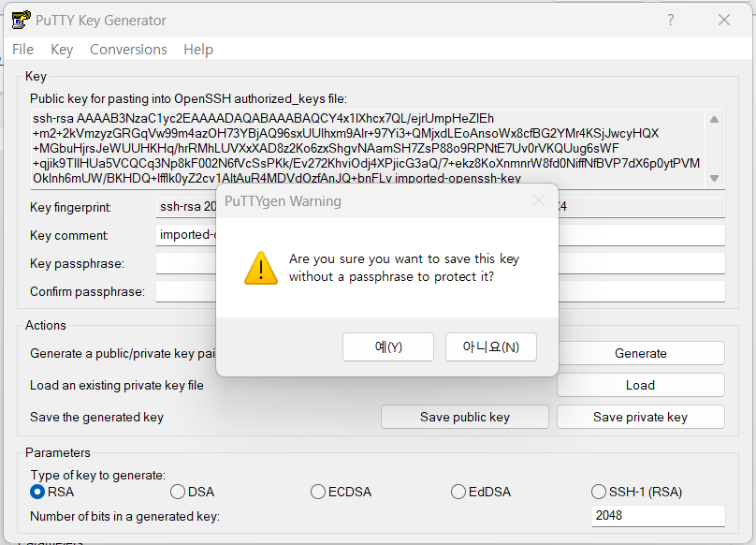Decline with the 아니요(N) button
This screenshot has width=756, height=545.
[x=491, y=346]
